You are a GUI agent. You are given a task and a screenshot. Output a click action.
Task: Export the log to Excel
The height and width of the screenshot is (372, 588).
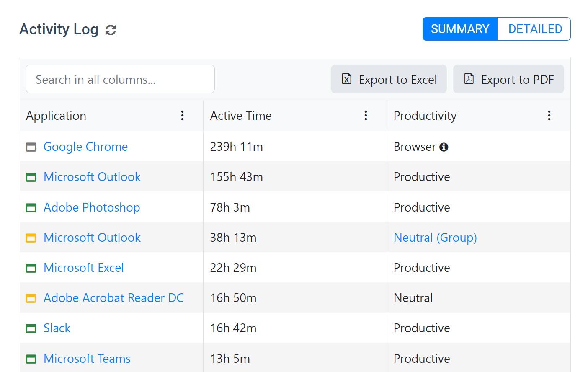389,79
